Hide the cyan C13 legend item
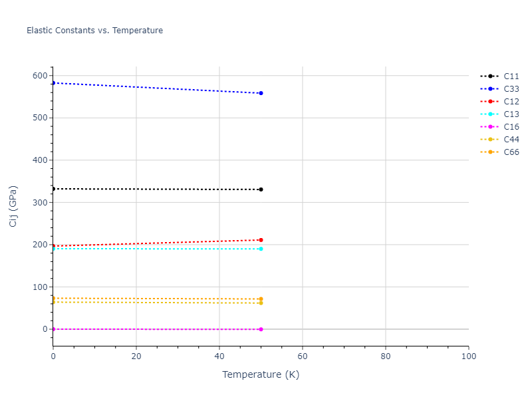Viewport: 532px width, 399px height. tap(511, 114)
